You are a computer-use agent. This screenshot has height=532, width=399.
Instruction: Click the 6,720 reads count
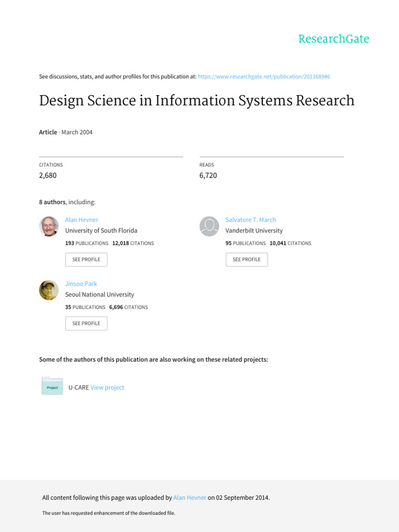tap(208, 176)
